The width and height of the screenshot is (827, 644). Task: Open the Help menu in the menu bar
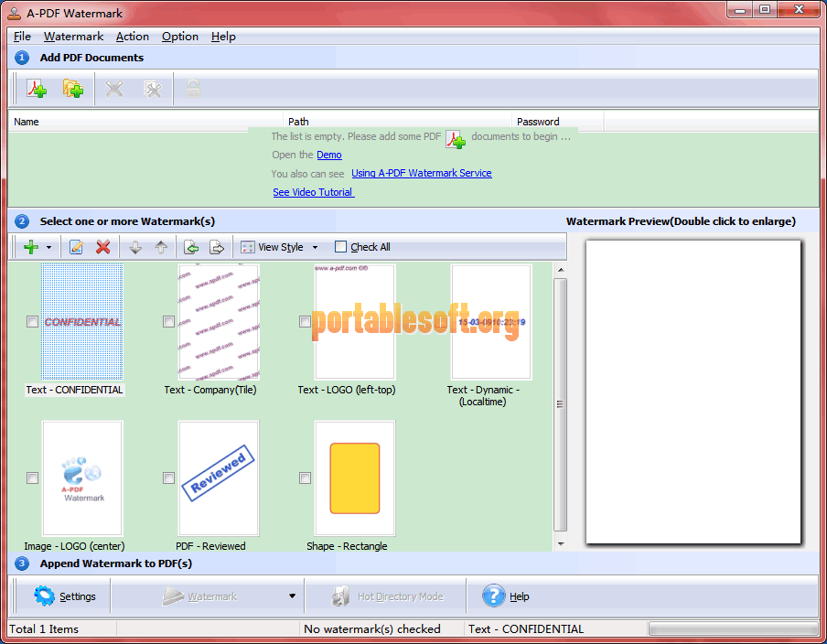point(223,37)
